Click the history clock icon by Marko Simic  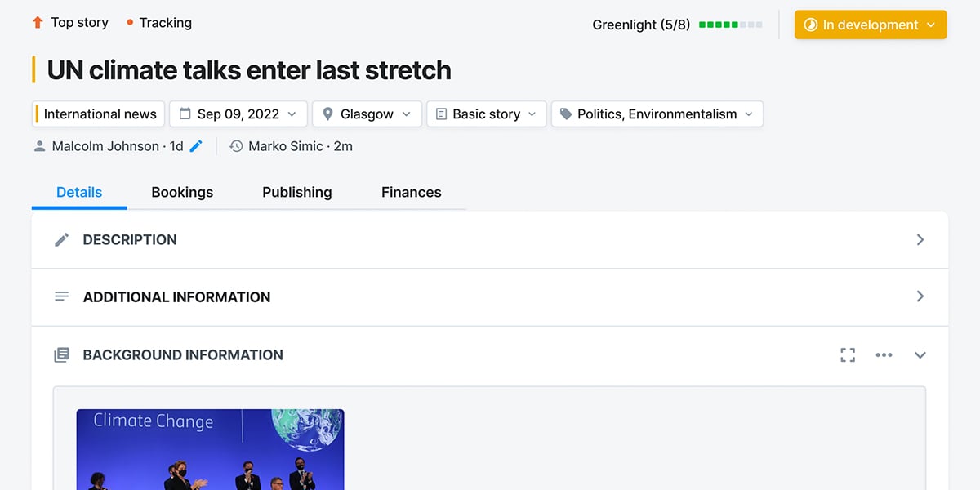237,146
